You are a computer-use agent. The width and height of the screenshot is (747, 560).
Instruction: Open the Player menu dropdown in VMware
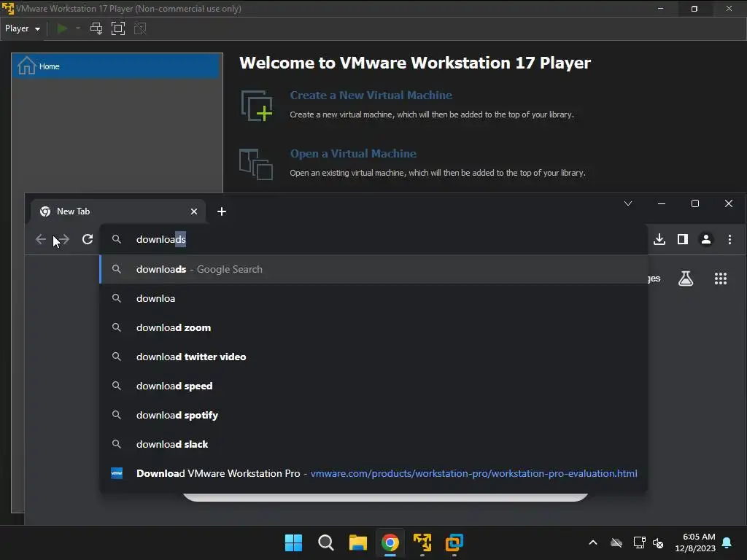click(x=23, y=28)
